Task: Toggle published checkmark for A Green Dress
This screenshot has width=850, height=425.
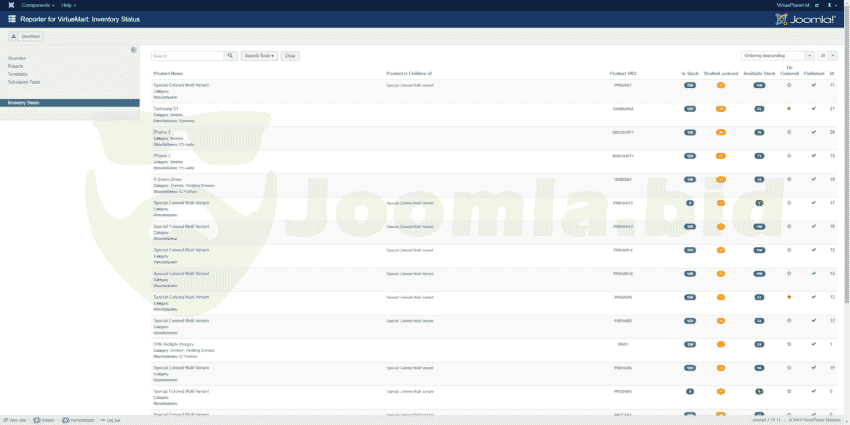Action: (x=814, y=180)
